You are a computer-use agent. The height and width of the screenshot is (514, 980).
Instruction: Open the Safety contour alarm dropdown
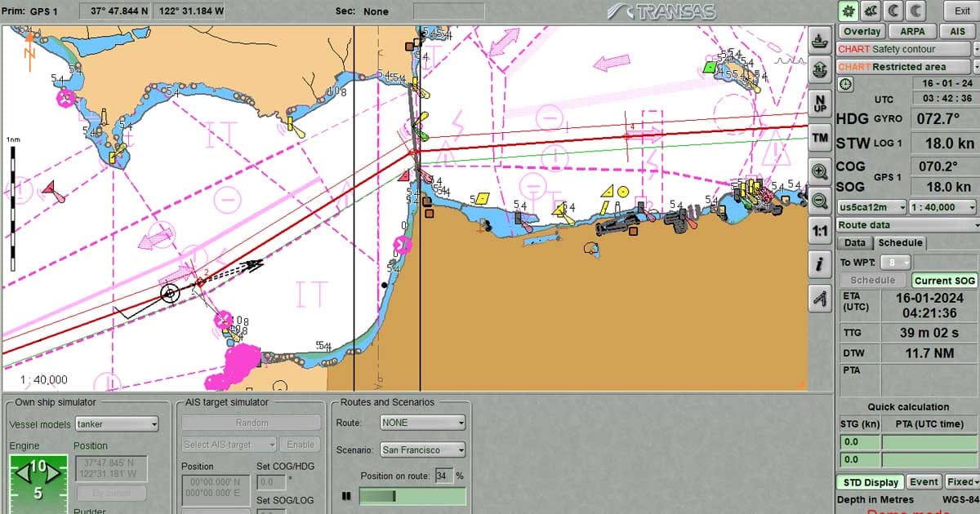(976, 49)
